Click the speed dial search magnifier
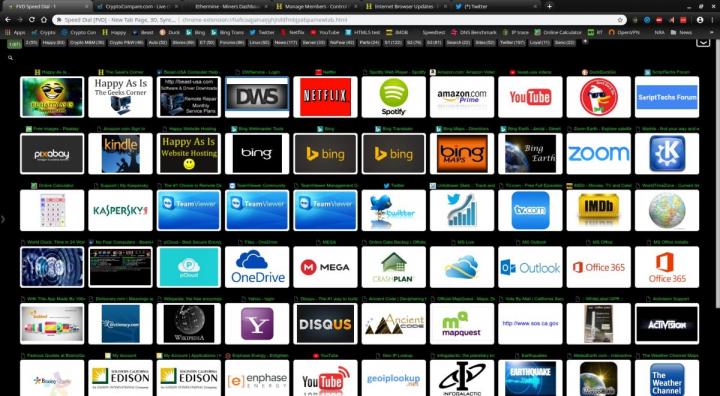The height and width of the screenshot is (396, 720). click(10, 58)
